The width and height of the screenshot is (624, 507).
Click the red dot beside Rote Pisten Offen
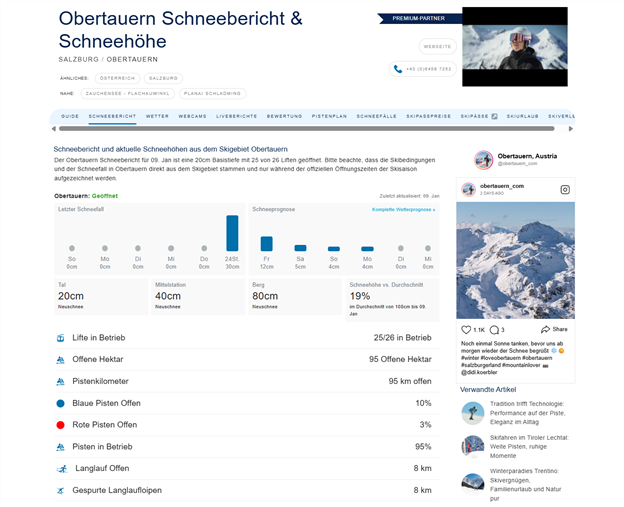60,425
